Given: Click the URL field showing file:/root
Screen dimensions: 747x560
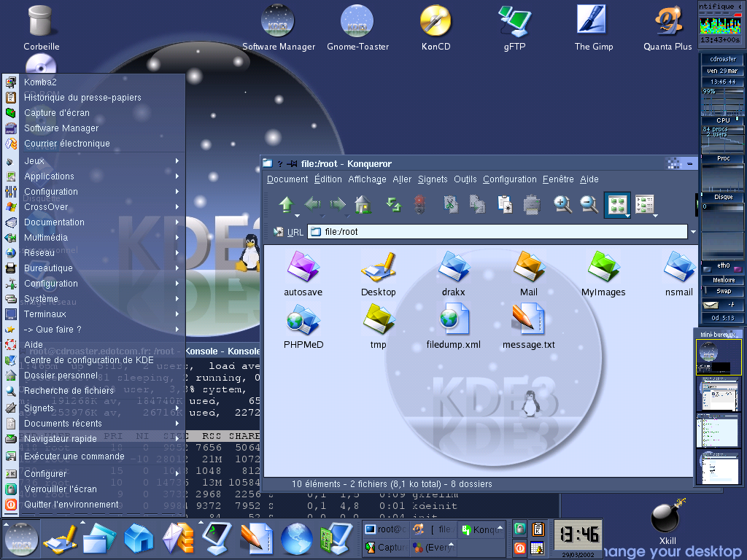Looking at the screenshot, I should (498, 232).
